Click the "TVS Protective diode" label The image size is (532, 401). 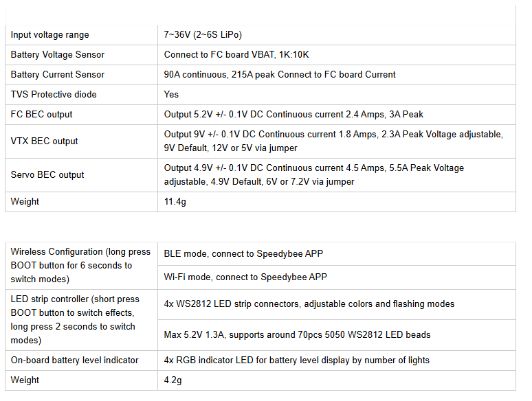54,95
